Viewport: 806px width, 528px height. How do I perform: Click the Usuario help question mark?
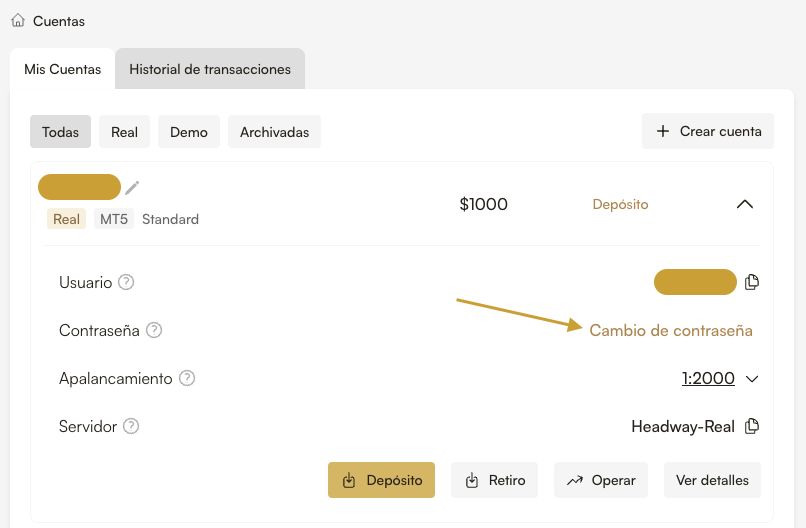click(x=126, y=282)
